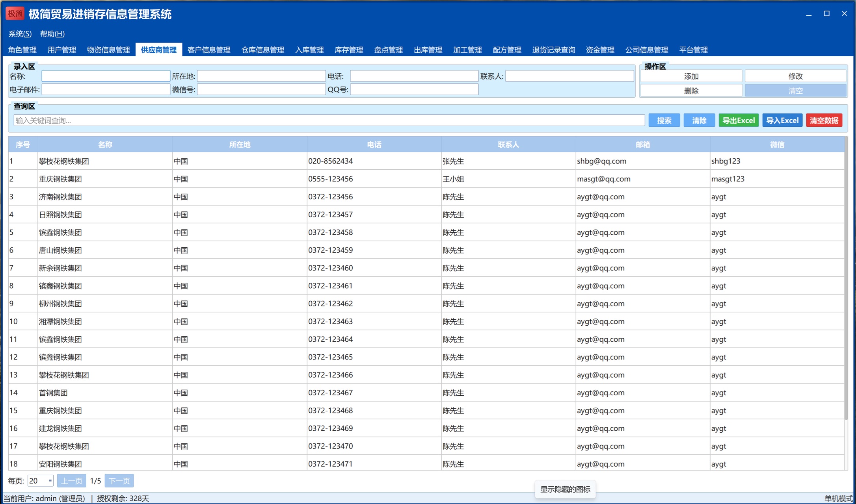Select row 唐山钢铁集团
This screenshot has width=856, height=504.
[x=426, y=250]
